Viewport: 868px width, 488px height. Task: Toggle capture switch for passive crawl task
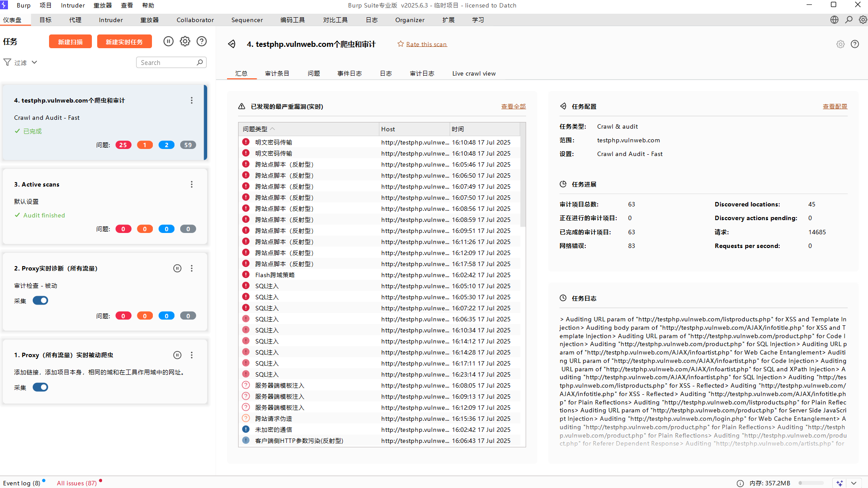click(x=40, y=387)
